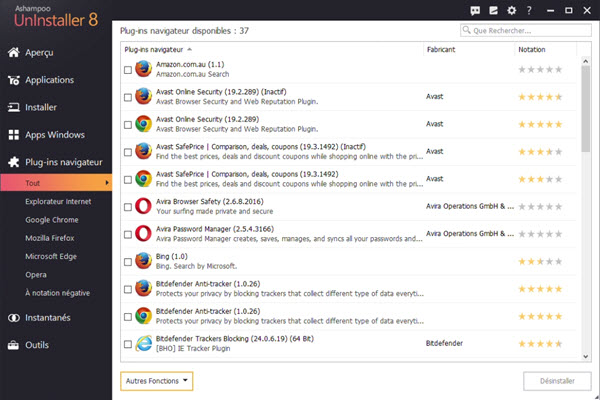Viewport: 600px width, 400px height.
Task: Click Firefox icon of Bing (1.0)
Action: click(143, 261)
